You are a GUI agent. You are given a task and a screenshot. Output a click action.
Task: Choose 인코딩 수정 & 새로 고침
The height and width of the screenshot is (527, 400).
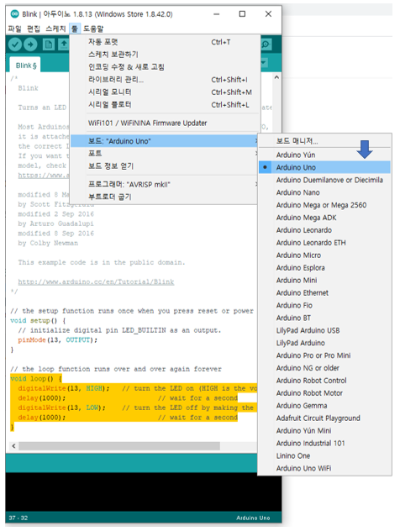[x=165, y=67]
